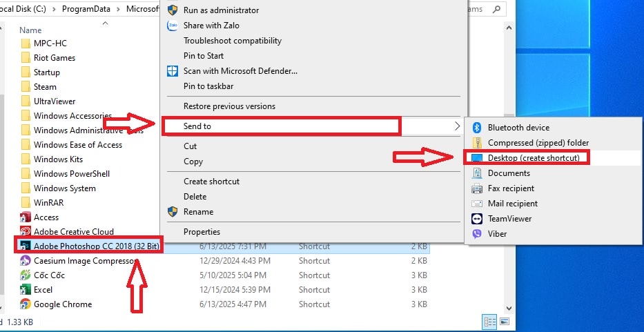Click the Fax recipient printer icon
644x332 pixels.
pyautogui.click(x=477, y=188)
